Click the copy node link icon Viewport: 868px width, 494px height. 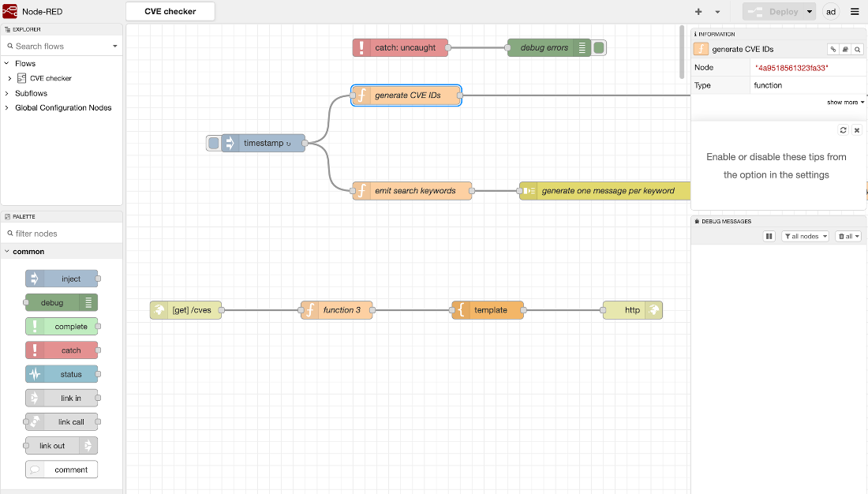pyautogui.click(x=833, y=49)
